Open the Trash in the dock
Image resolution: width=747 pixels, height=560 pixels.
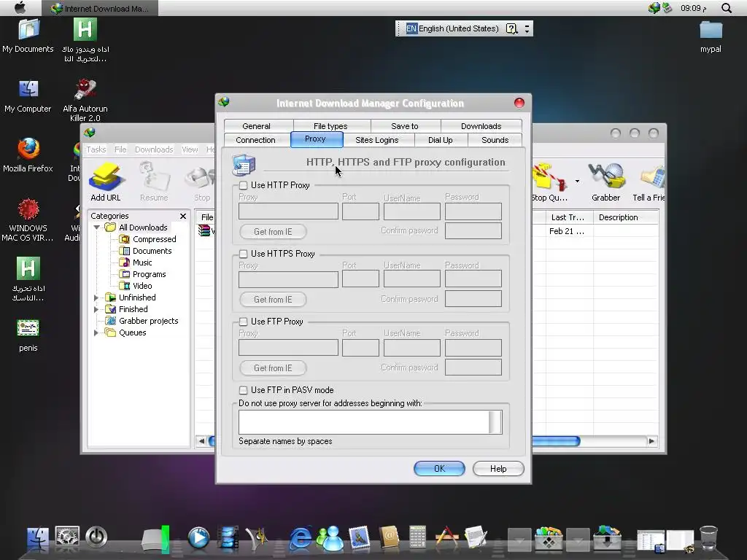tap(708, 538)
